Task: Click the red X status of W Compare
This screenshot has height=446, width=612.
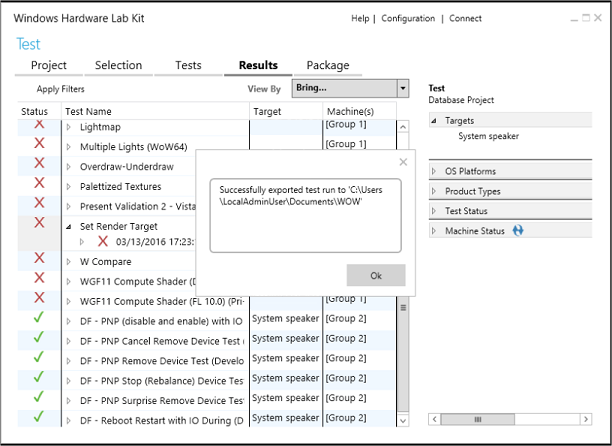Action: [39, 258]
